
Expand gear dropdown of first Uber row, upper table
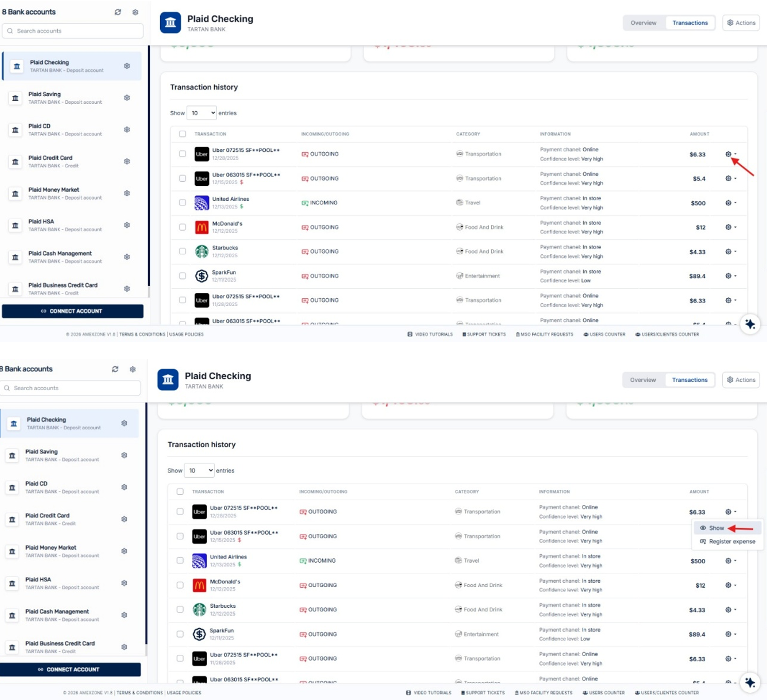(x=730, y=154)
